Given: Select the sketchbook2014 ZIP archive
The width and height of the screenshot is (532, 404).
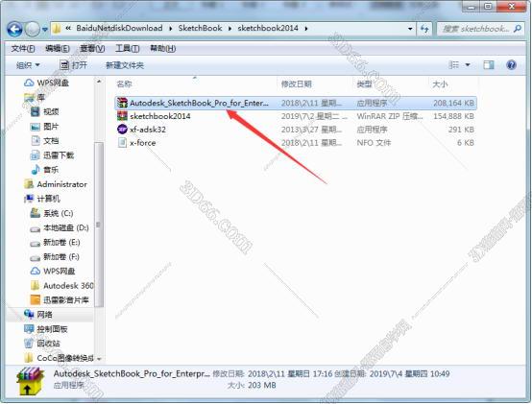Looking at the screenshot, I should pyautogui.click(x=295, y=116).
